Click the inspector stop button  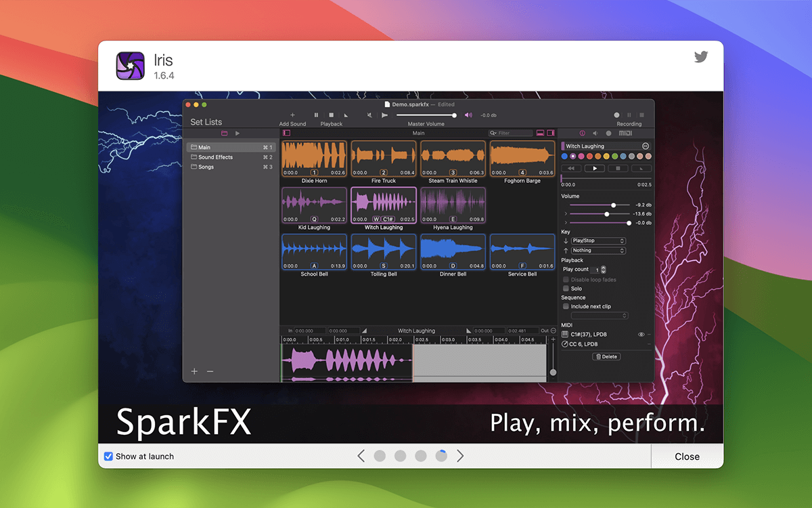click(618, 168)
